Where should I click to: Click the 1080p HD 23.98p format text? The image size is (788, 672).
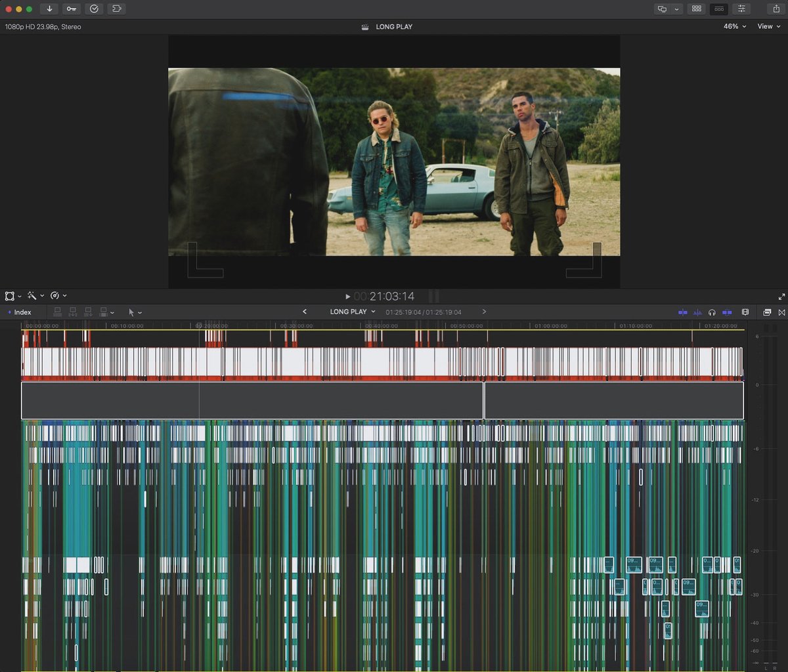click(x=43, y=27)
